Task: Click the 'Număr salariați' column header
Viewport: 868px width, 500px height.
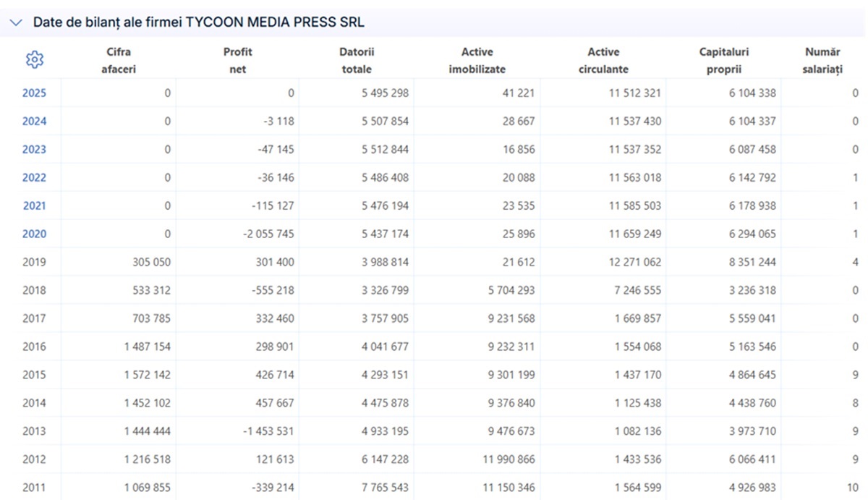Action: [x=822, y=61]
